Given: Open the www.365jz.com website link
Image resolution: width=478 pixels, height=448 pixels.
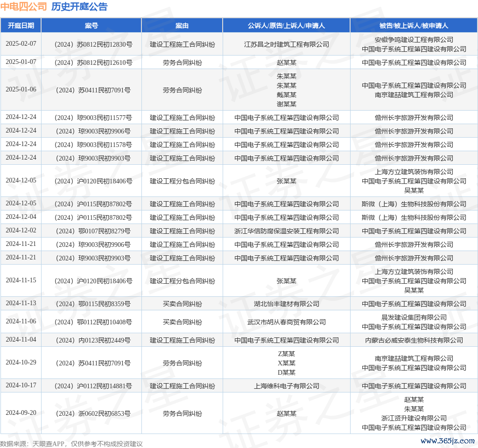Looking at the screenshot, I should click(448, 441).
